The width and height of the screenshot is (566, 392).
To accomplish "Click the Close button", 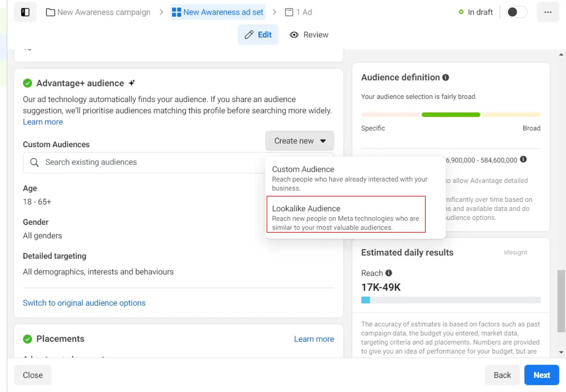I will tap(33, 375).
